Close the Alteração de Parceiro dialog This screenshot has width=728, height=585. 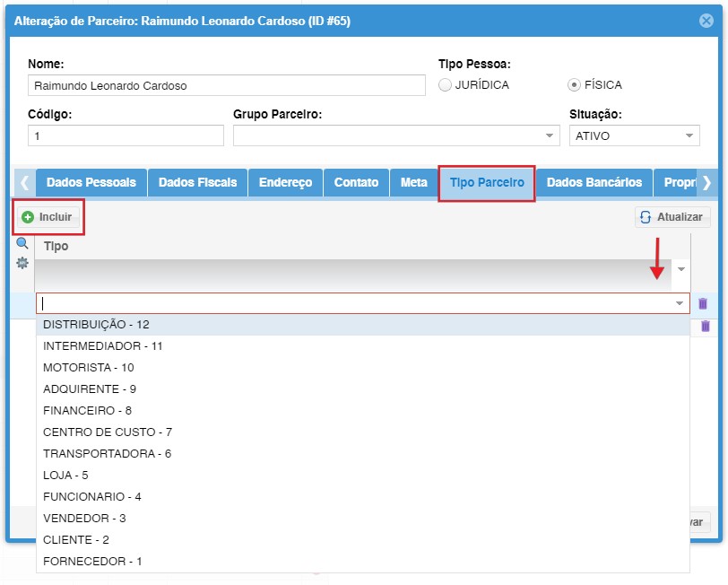coord(706,20)
